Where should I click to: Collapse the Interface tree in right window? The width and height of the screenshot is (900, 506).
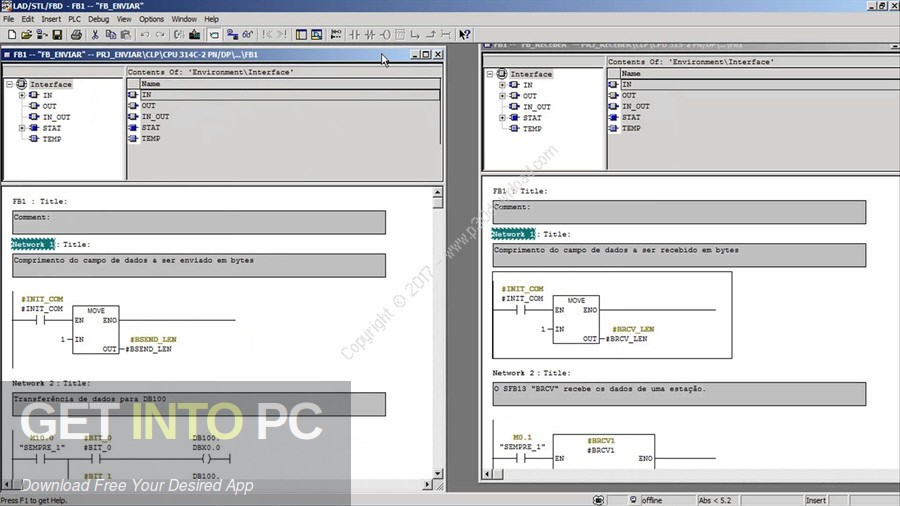point(490,74)
